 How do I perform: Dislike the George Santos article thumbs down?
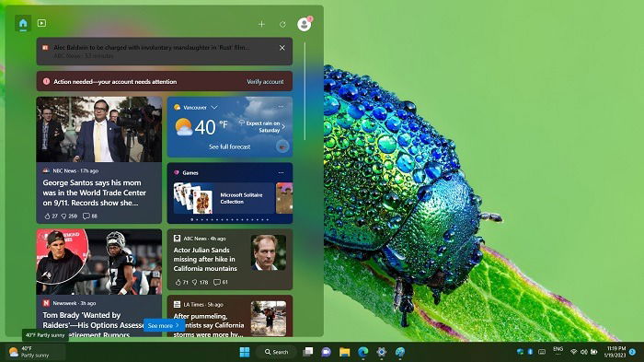tap(63, 216)
